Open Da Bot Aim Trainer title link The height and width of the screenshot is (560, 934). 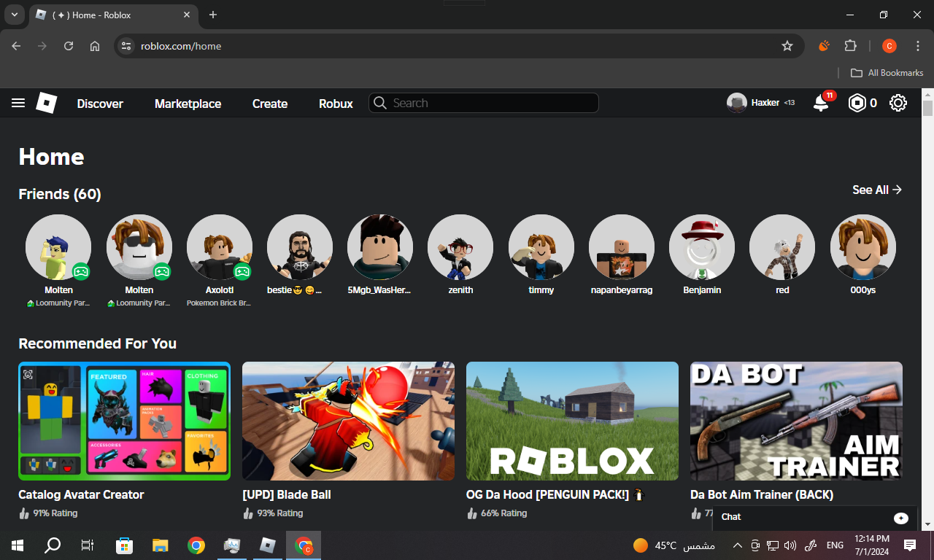tap(762, 494)
